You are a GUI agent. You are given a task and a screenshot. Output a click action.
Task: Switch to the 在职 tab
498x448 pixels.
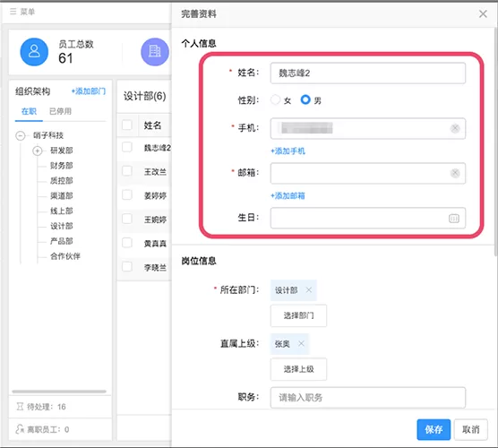click(29, 111)
